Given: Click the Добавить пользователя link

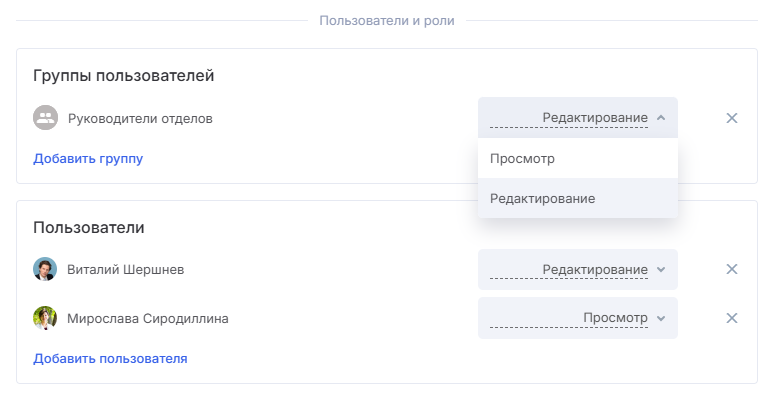Looking at the screenshot, I should click(x=110, y=358).
